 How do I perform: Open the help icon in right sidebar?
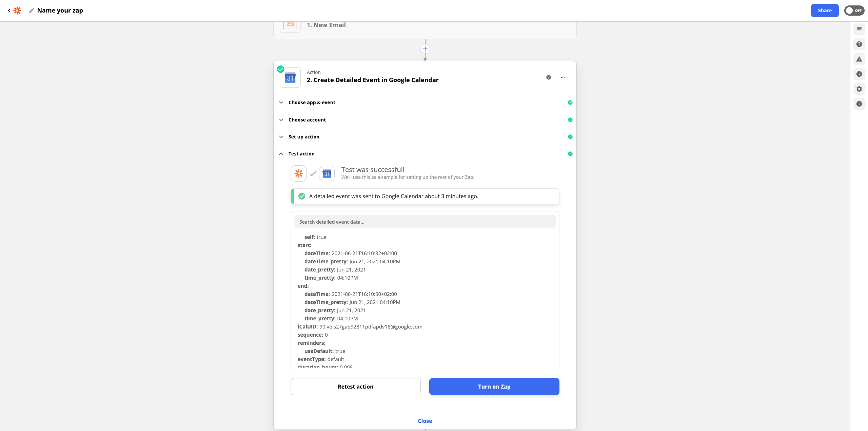(859, 44)
